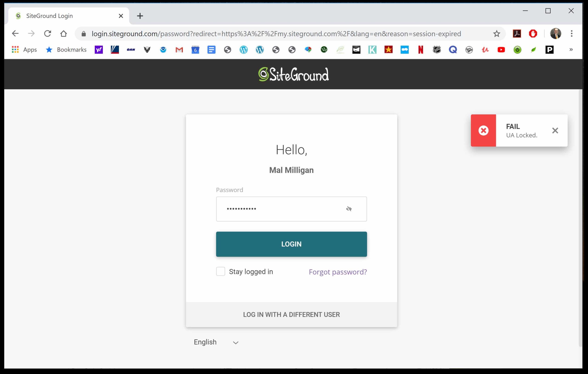
Task: Open the blue Q bookmark
Action: coord(453,50)
